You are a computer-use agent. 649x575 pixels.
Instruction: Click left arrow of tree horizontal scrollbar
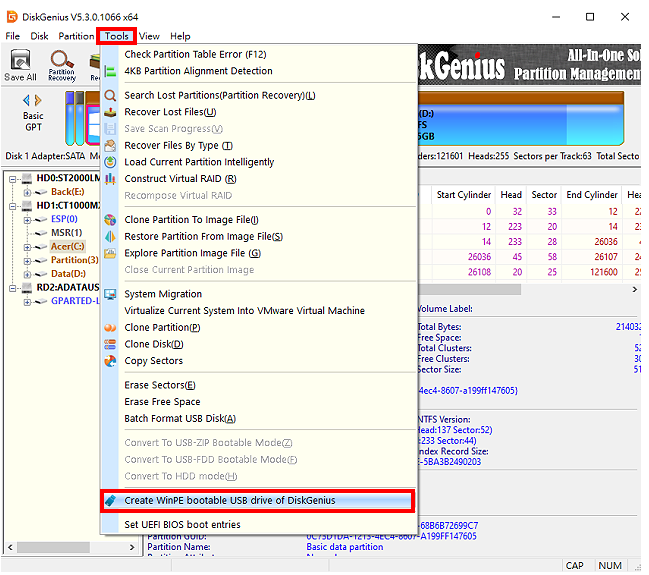click(x=10, y=548)
